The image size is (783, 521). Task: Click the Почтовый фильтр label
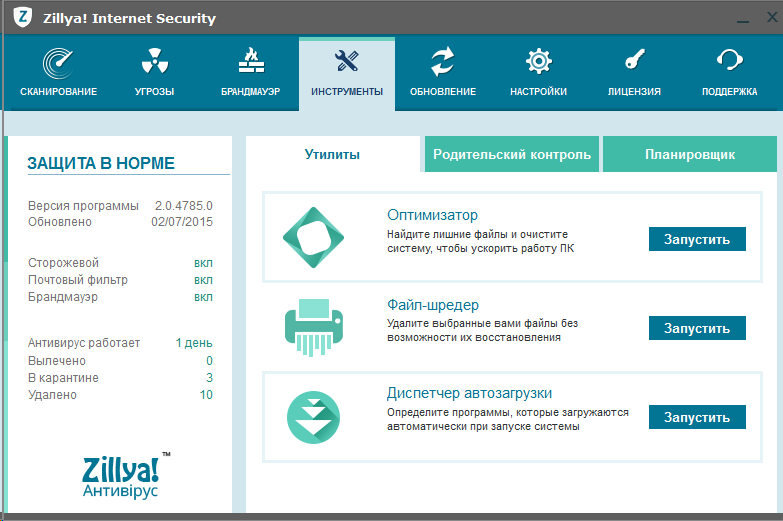tap(78, 280)
